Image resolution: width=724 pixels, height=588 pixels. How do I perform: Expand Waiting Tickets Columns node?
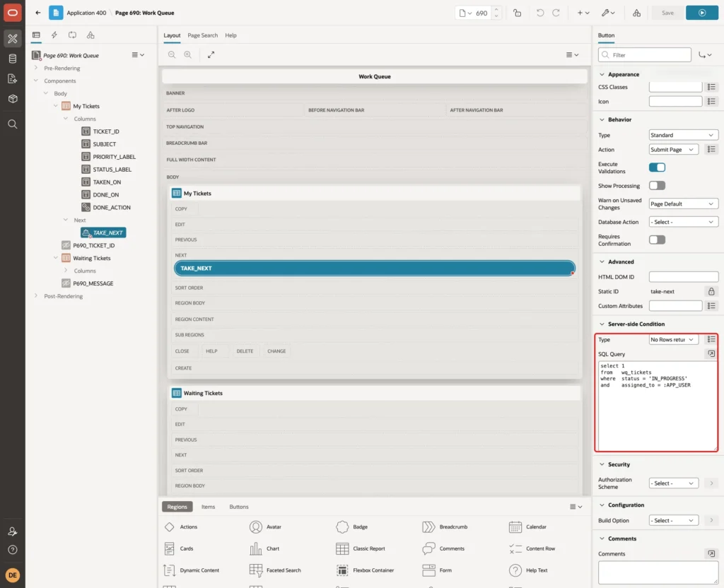click(x=66, y=271)
